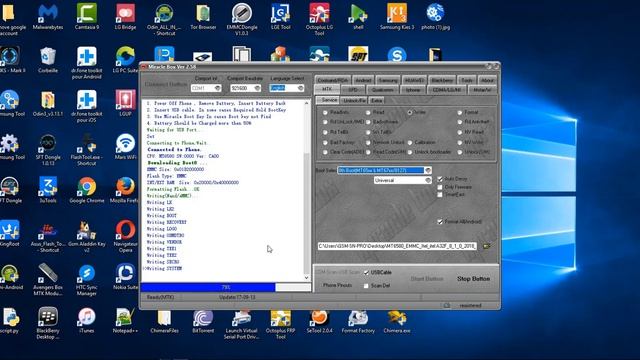The height and width of the screenshot is (360, 640).
Task: Enable the Only Firmware checkbox
Action: [x=440, y=187]
